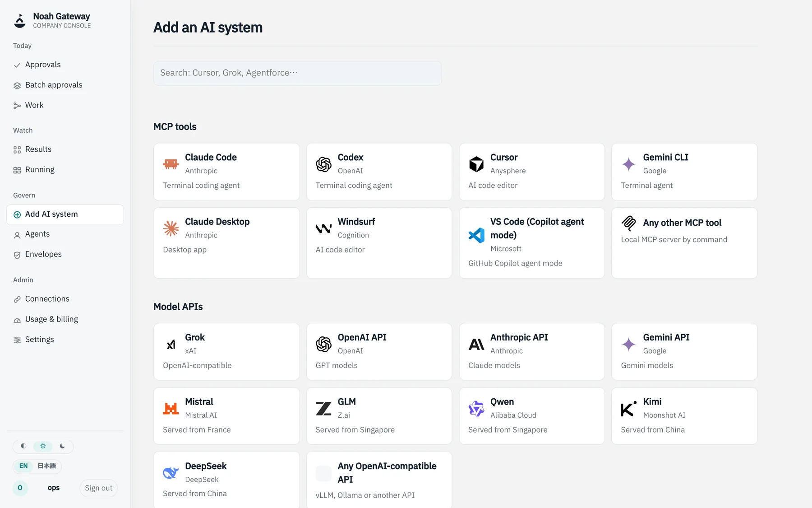Click the ops user avatar

pos(20,488)
